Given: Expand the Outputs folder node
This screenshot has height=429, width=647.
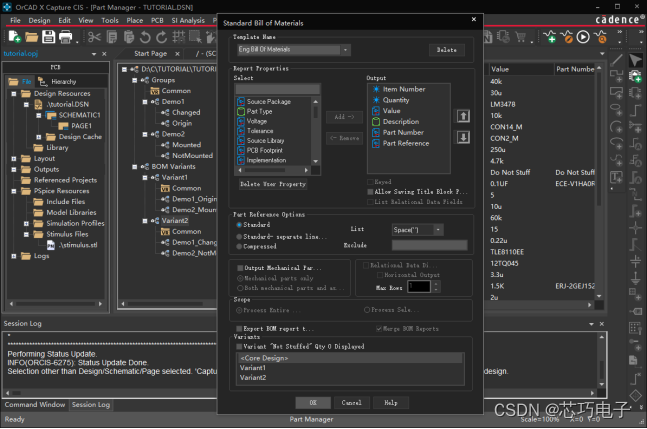Looking at the screenshot, I should point(14,169).
